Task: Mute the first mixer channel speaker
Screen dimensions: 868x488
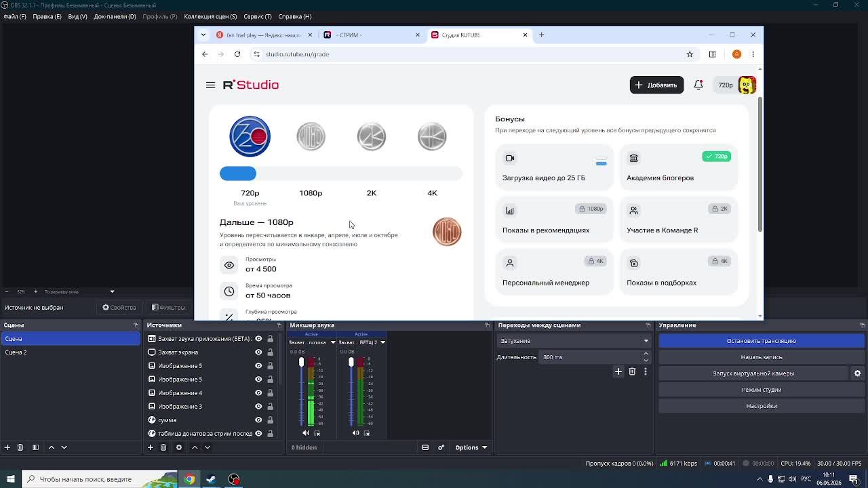Action: pos(306,433)
